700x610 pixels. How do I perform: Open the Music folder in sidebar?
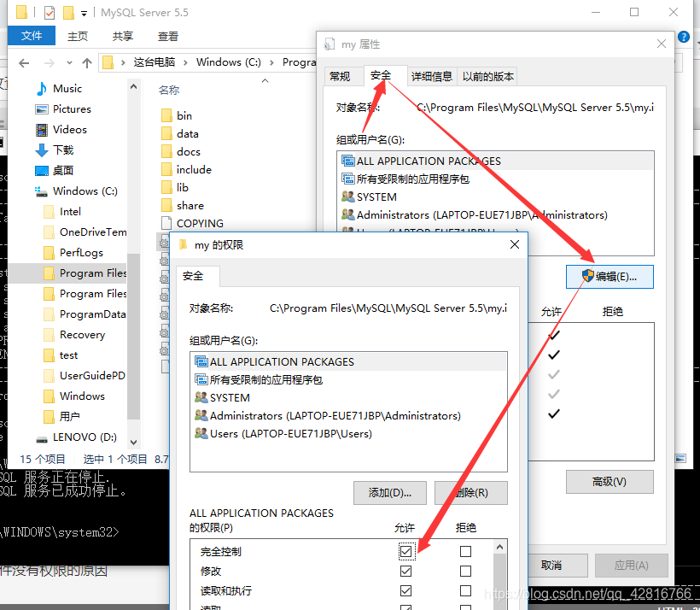(59, 89)
